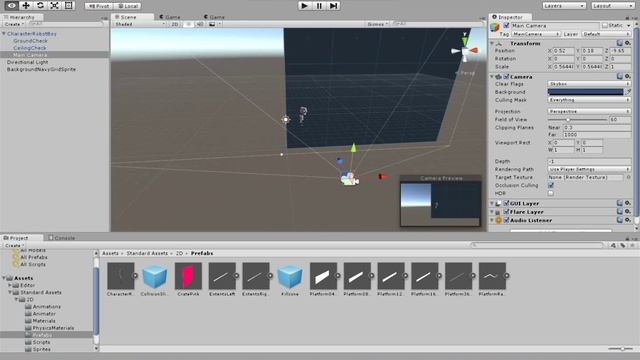Open Transform component gear settings
This screenshot has width=640, height=360.
coord(628,43)
